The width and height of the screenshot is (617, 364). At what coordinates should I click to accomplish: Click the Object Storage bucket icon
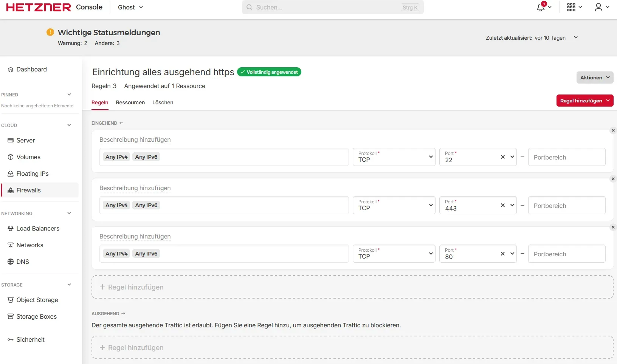[x=11, y=300]
